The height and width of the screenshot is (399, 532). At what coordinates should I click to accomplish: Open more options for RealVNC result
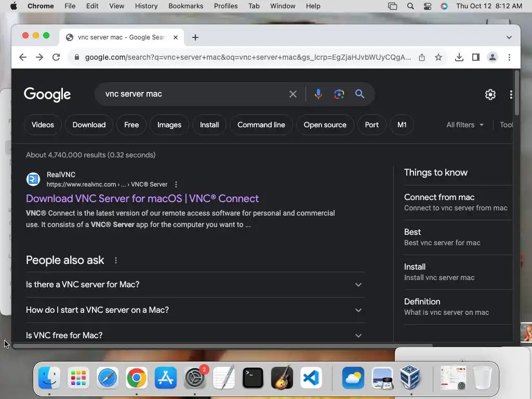[x=176, y=184]
